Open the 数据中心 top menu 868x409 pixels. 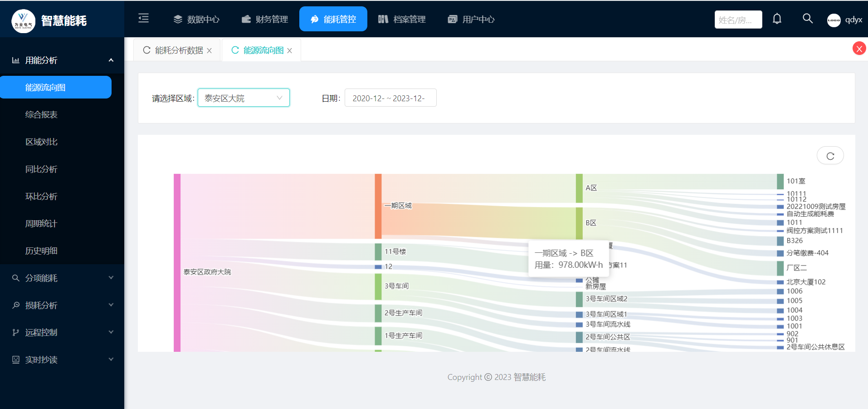pos(196,19)
